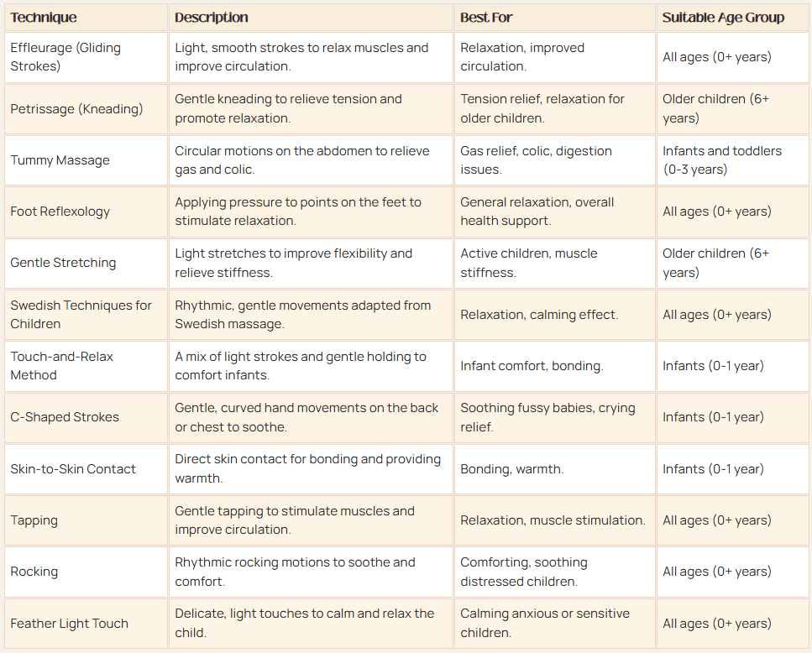Click the Tapping technique cell
Screen dimensions: 812x653
coord(34,520)
